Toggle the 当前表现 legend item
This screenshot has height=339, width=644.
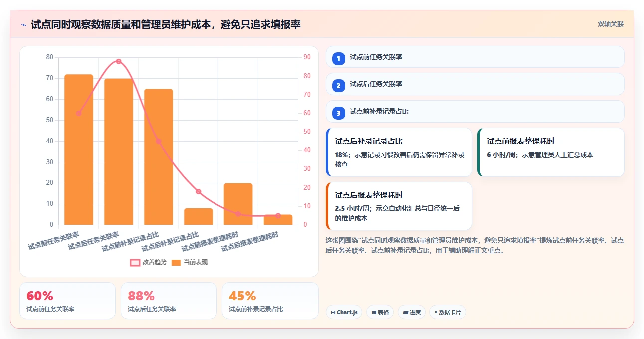tap(189, 262)
